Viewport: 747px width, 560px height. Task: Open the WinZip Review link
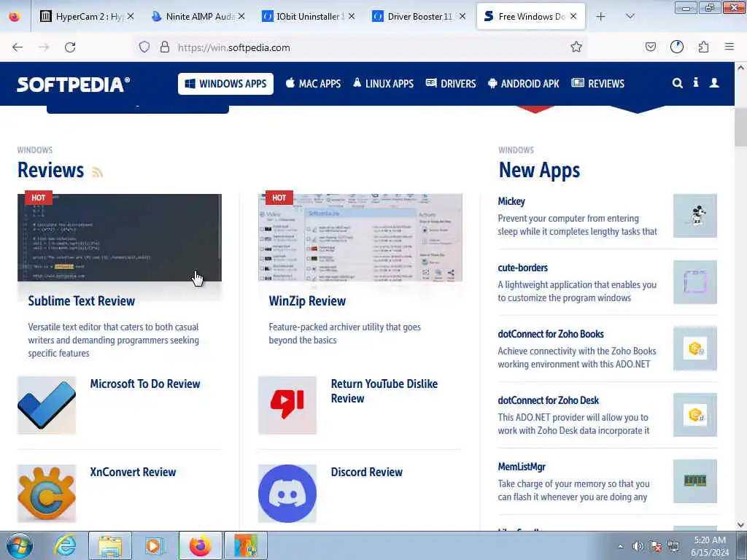click(x=307, y=301)
